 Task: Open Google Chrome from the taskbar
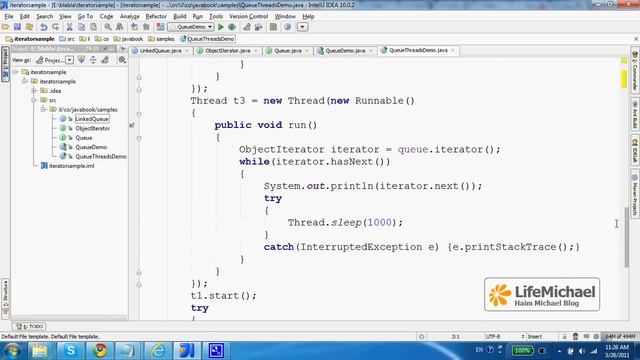pyautogui.click(x=100, y=351)
